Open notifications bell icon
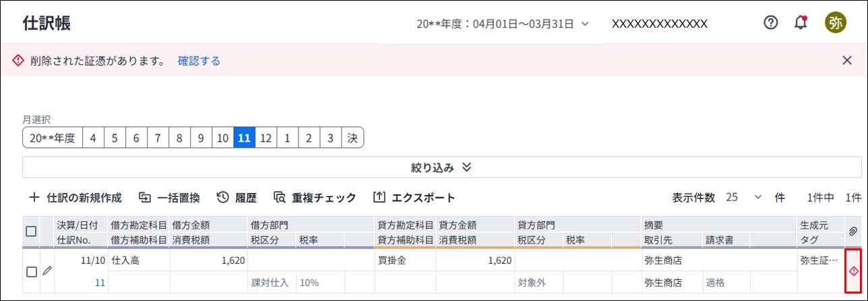Image resolution: width=868 pixels, height=301 pixels. [801, 22]
